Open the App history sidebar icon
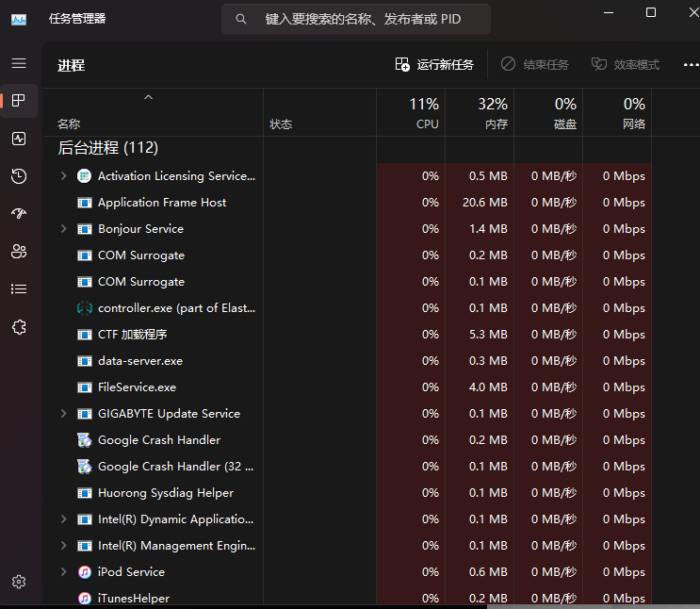Image resolution: width=700 pixels, height=609 pixels. (19, 176)
